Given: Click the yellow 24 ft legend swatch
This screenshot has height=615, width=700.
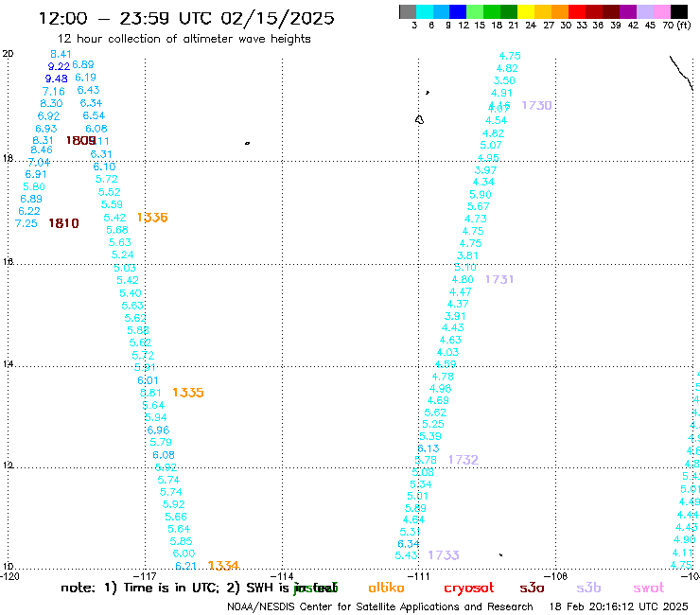Looking at the screenshot, I should click(526, 11).
